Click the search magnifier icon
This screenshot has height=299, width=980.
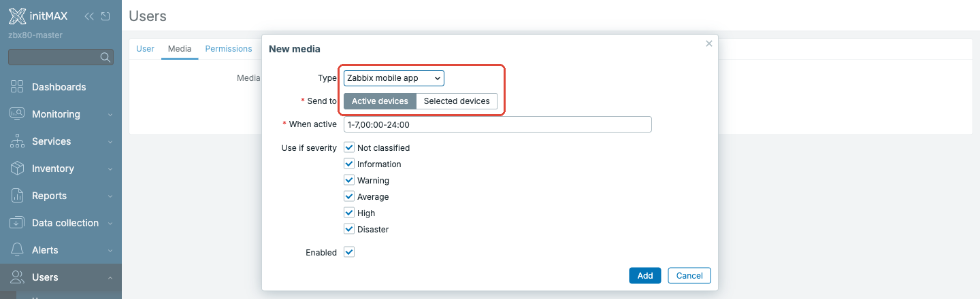point(105,57)
